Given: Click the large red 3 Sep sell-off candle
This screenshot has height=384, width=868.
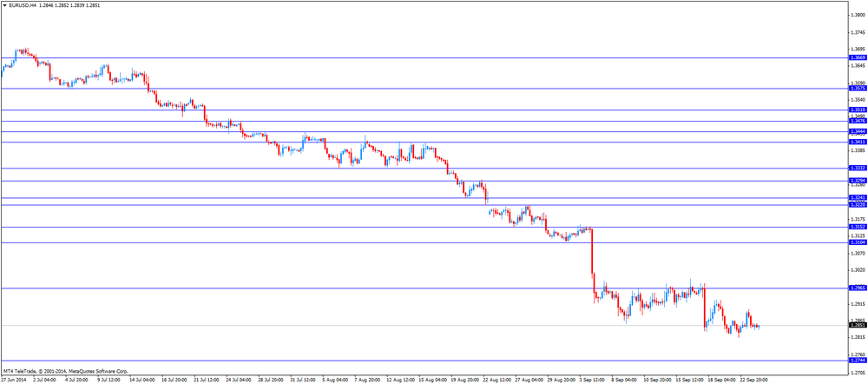Looking at the screenshot, I should click(x=592, y=251).
